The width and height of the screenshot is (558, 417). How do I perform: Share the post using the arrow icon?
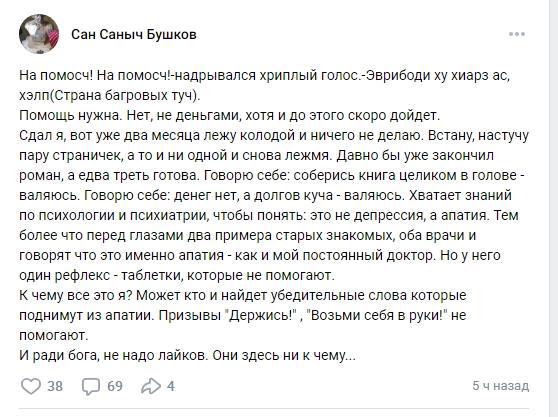151,386
